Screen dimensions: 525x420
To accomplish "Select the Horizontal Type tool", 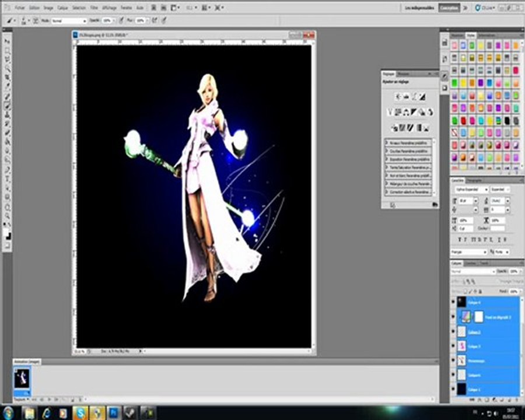I will (7, 179).
